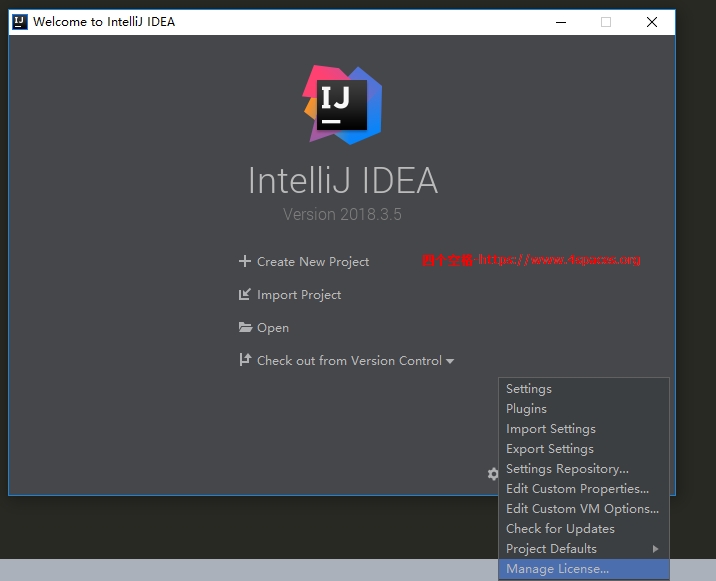The height and width of the screenshot is (581, 716).
Task: Click the large IntelliJ IDEA logo
Action: click(342, 105)
